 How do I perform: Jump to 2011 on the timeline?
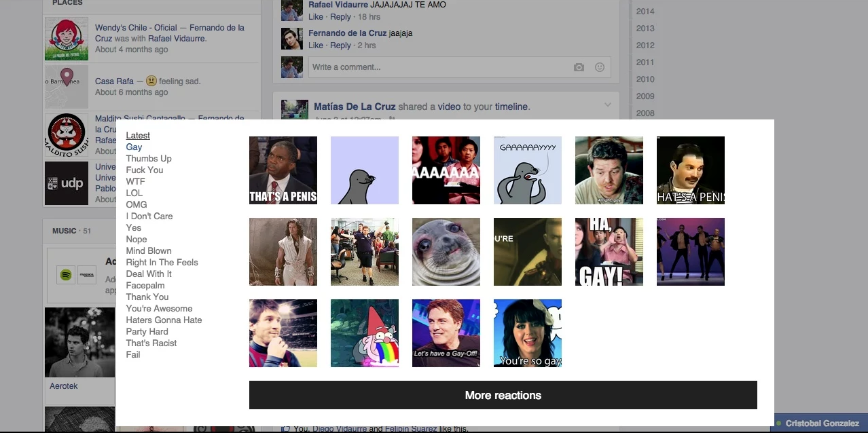[x=645, y=62]
